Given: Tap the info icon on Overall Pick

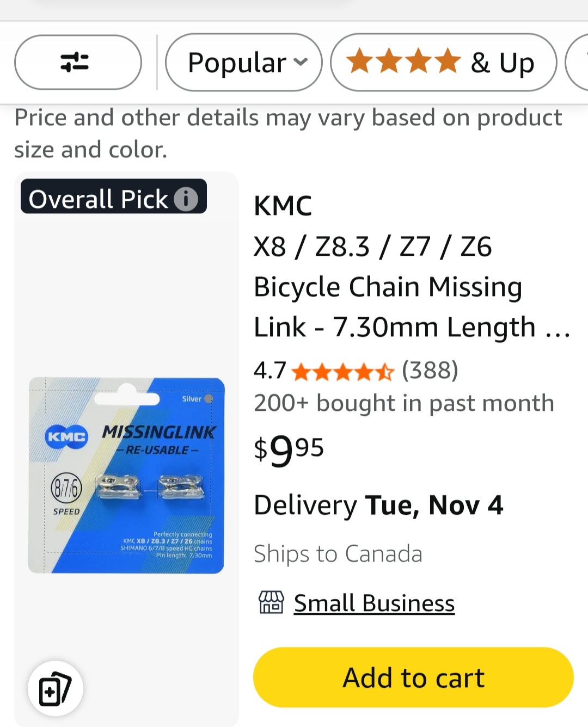Looking at the screenshot, I should 186,199.
